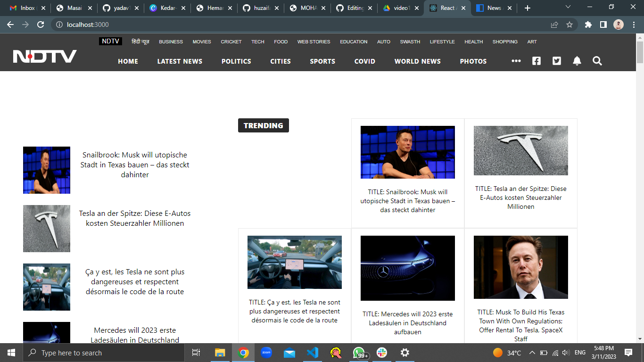Open Windows Settings gear in taskbar
The height and width of the screenshot is (362, 644).
[405, 353]
